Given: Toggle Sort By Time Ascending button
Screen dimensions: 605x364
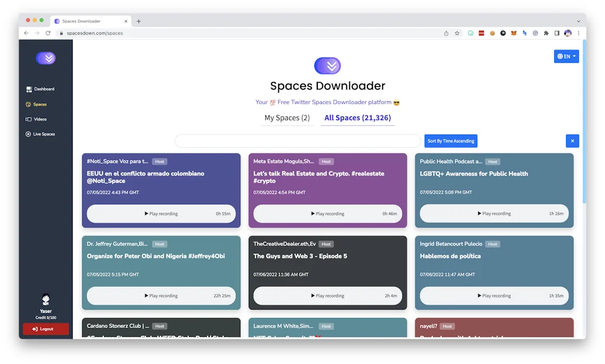Looking at the screenshot, I should (x=451, y=141).
